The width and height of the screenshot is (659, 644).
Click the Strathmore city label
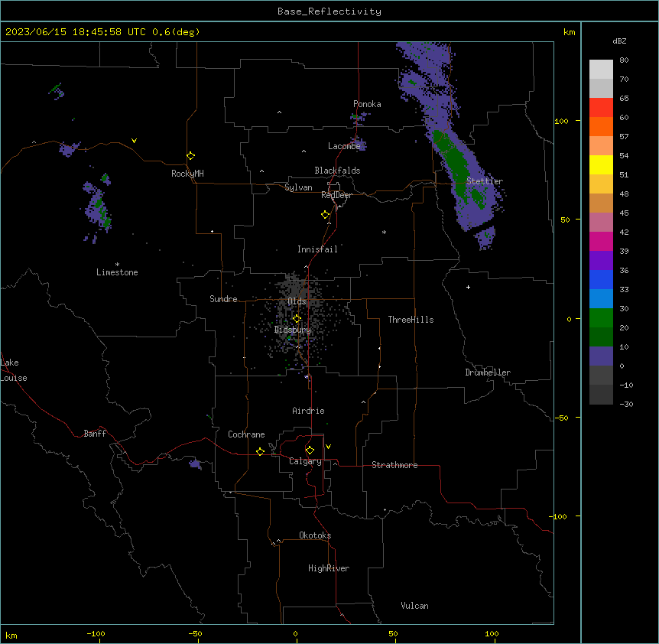pyautogui.click(x=394, y=465)
